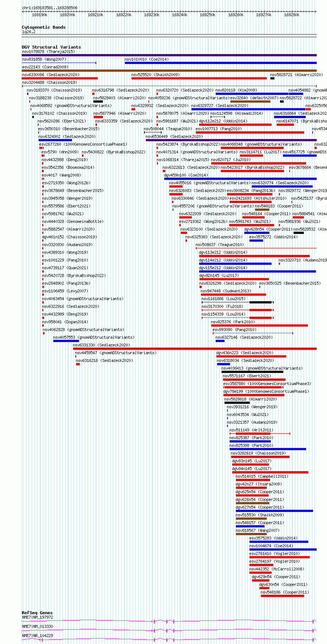Open variant esv2421693 (Altshuler2010)

[x=258, y=198]
